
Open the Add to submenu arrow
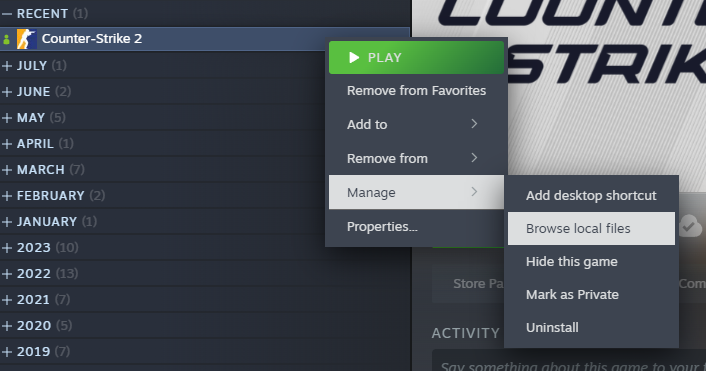474,124
